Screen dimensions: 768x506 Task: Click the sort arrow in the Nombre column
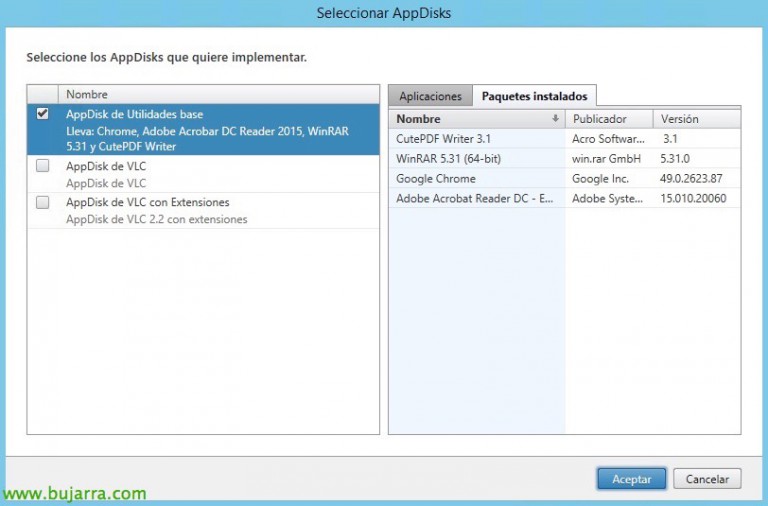click(x=555, y=119)
